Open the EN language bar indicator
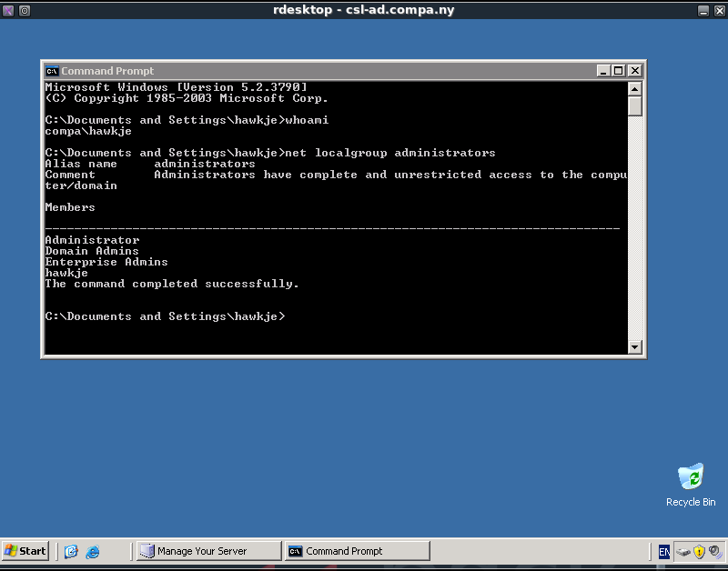Image resolution: width=728 pixels, height=571 pixels. click(x=664, y=551)
